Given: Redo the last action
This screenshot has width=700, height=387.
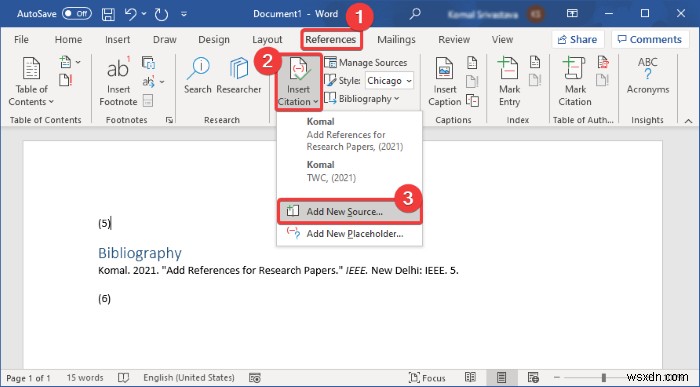Looking at the screenshot, I should coord(161,14).
